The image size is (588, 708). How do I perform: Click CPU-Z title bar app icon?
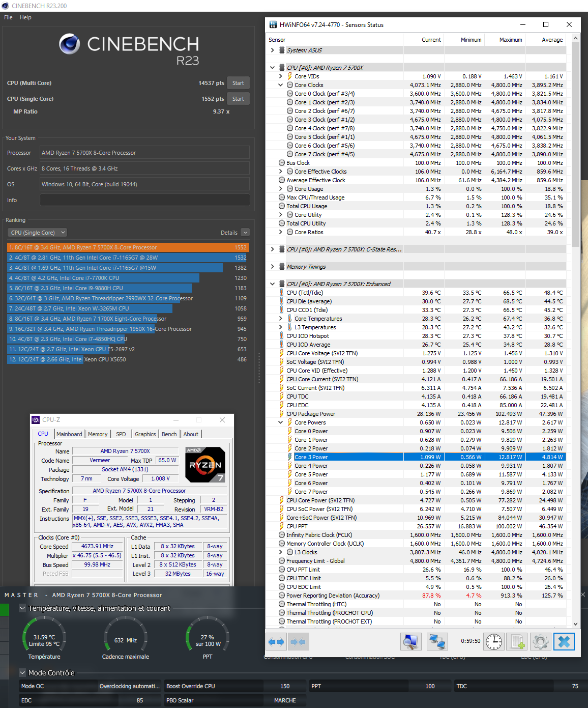(36, 420)
